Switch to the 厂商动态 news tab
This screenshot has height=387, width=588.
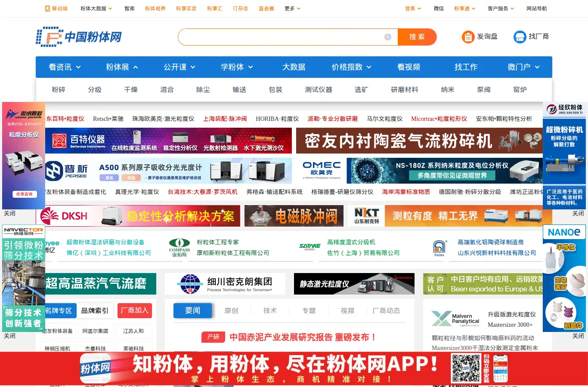(386, 310)
